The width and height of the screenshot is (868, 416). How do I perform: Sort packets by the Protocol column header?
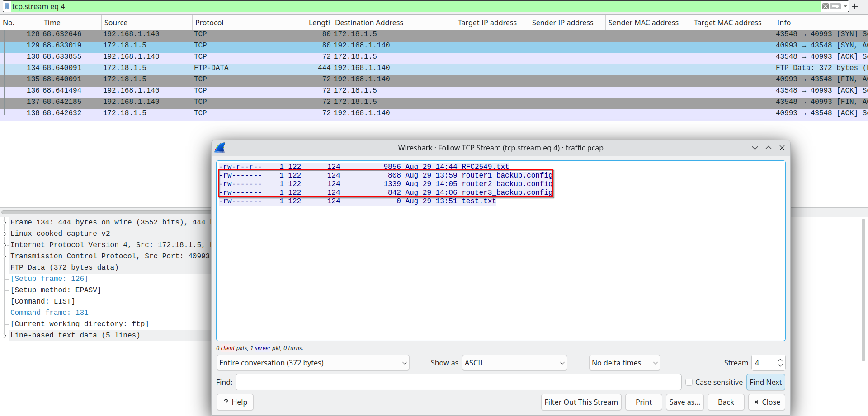click(x=249, y=23)
